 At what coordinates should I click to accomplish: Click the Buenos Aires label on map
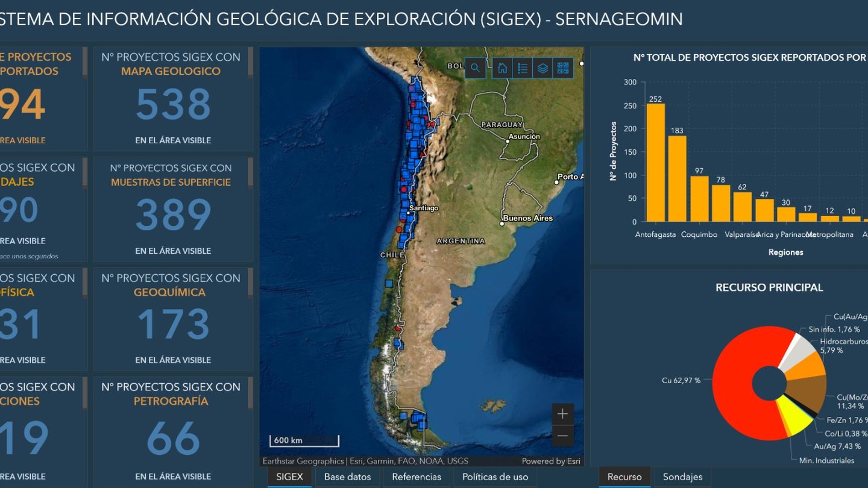click(x=527, y=218)
